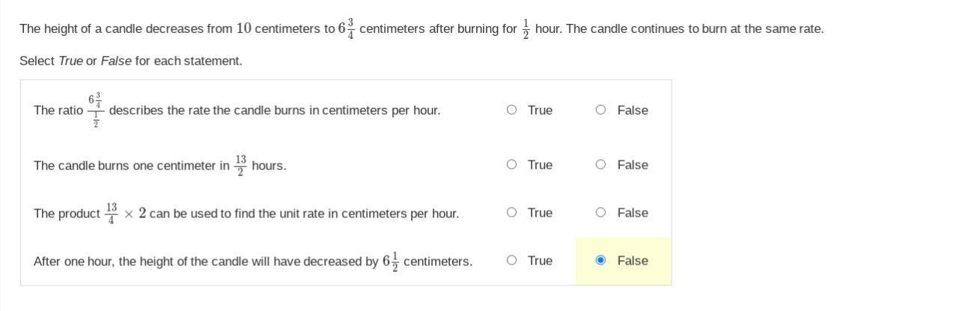
Task: Click the complex fraction in the ratio statement
Action: [96, 110]
